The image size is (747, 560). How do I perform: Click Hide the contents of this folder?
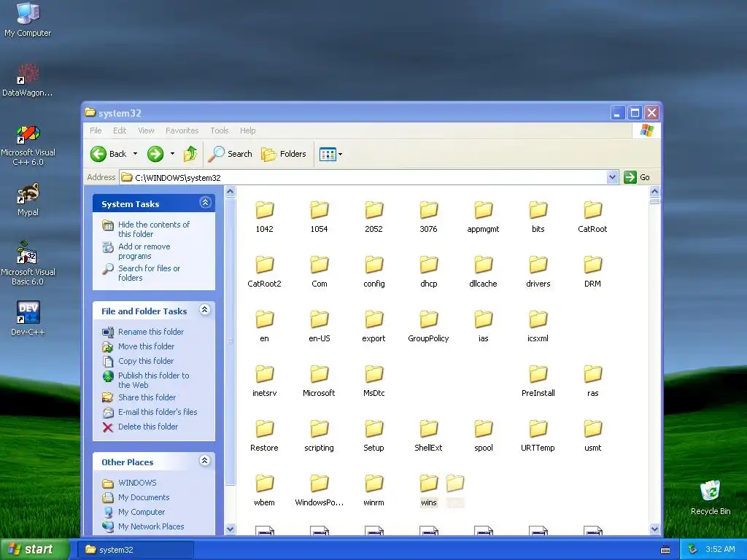click(154, 229)
